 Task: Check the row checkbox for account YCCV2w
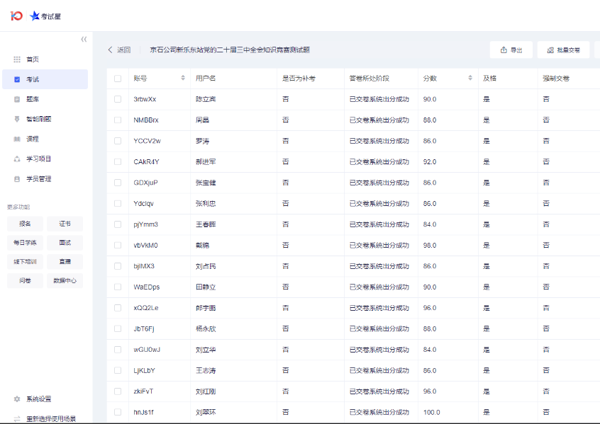(117, 141)
